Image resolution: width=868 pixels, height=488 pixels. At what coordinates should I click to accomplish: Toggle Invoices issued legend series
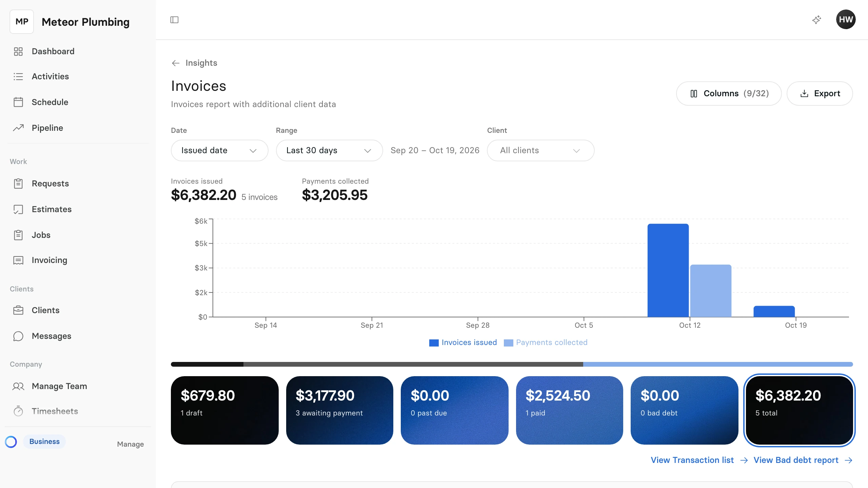pos(463,343)
